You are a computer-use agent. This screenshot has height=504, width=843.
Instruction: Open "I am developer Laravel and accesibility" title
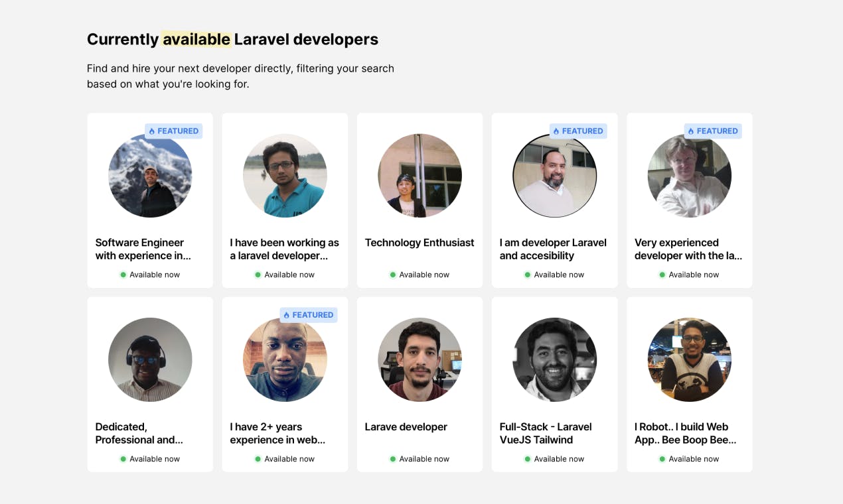(553, 249)
